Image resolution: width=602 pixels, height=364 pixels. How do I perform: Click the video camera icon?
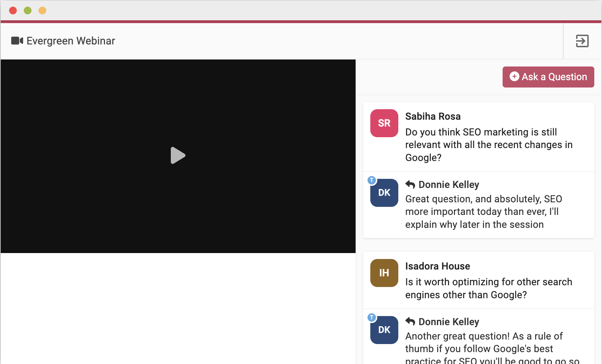coord(17,41)
